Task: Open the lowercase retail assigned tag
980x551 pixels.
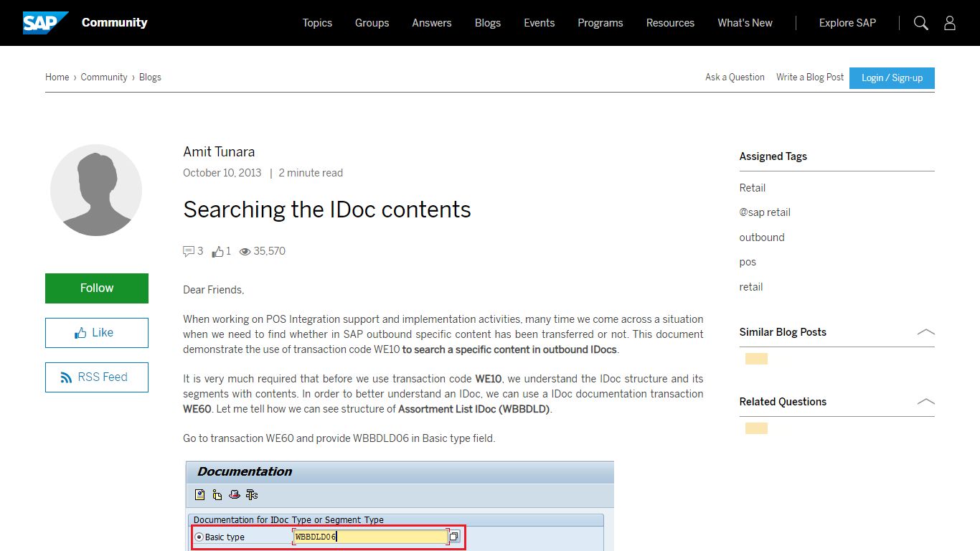Action: (751, 287)
